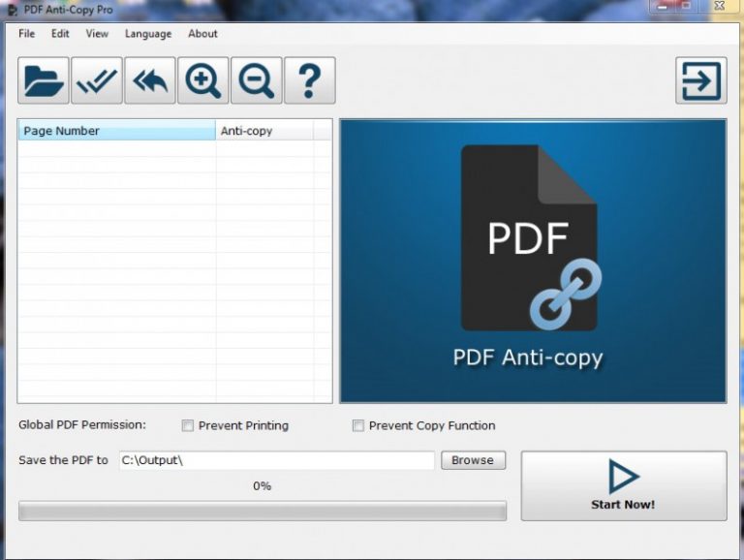Enable the Prevent Copy Function checkbox
Screen dimensions: 744x560
tap(358, 425)
